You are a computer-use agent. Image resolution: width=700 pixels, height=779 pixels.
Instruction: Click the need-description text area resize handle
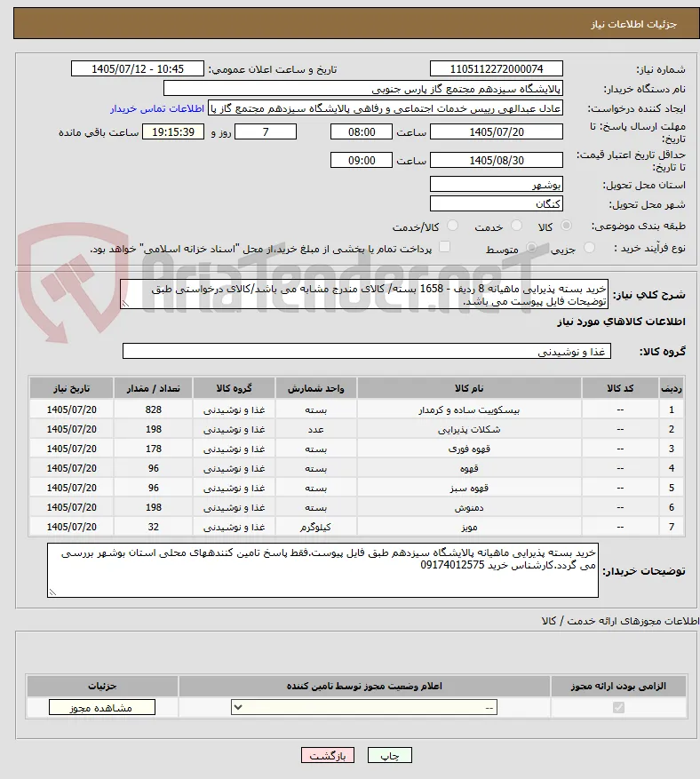point(125,304)
